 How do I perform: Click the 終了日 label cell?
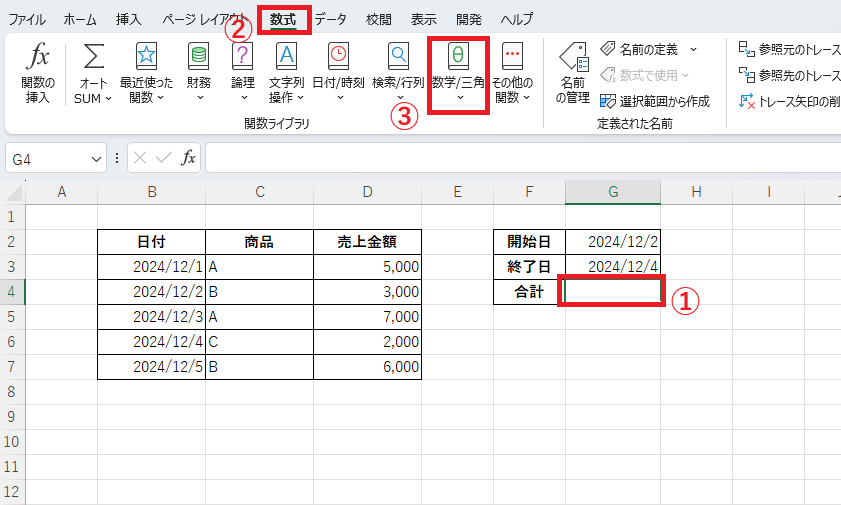(529, 267)
